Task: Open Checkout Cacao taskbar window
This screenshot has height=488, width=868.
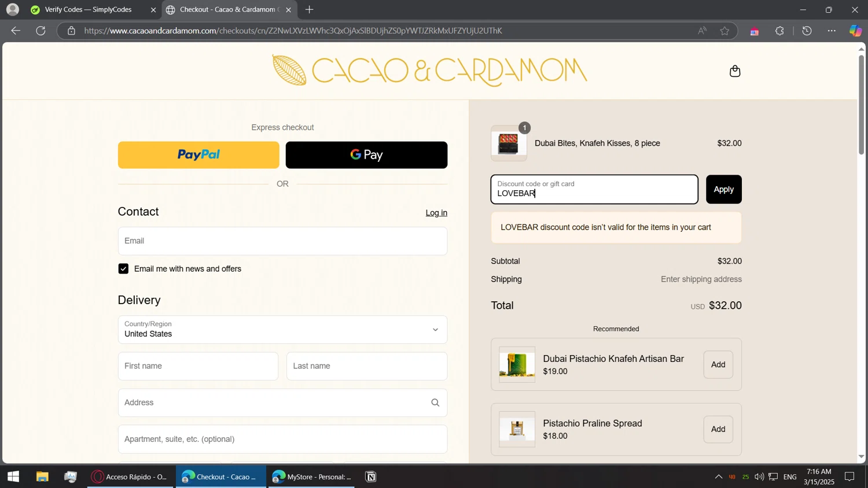Action: point(220,477)
